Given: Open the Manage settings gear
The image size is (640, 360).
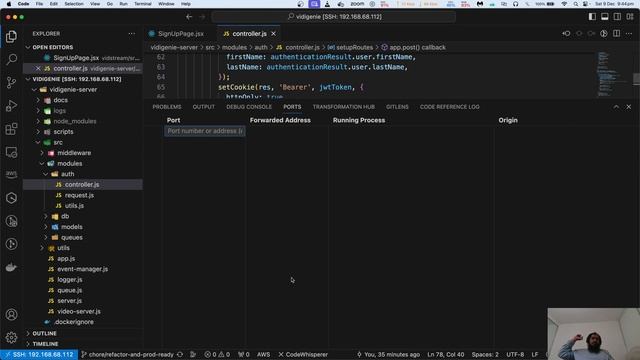Looking at the screenshot, I should click(x=11, y=338).
